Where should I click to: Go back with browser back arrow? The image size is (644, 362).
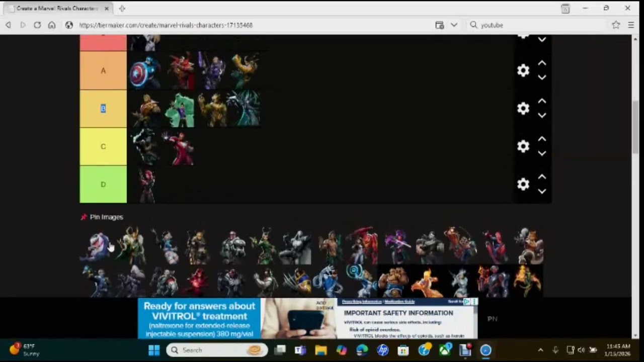coord(9,25)
